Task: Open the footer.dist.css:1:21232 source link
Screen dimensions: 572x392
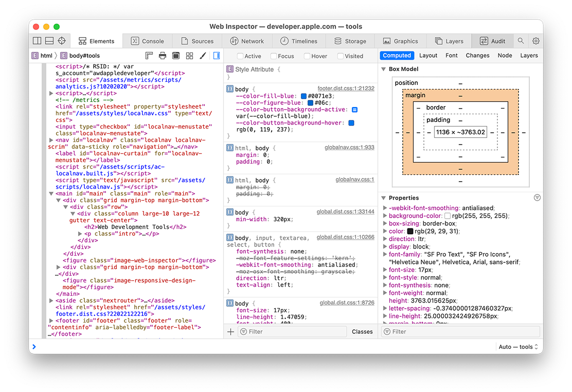Action: (346, 88)
